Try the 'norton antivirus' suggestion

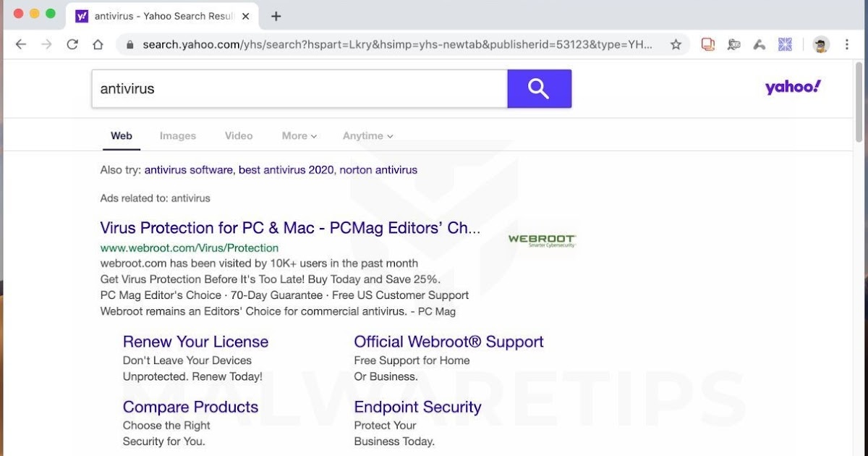click(x=378, y=170)
